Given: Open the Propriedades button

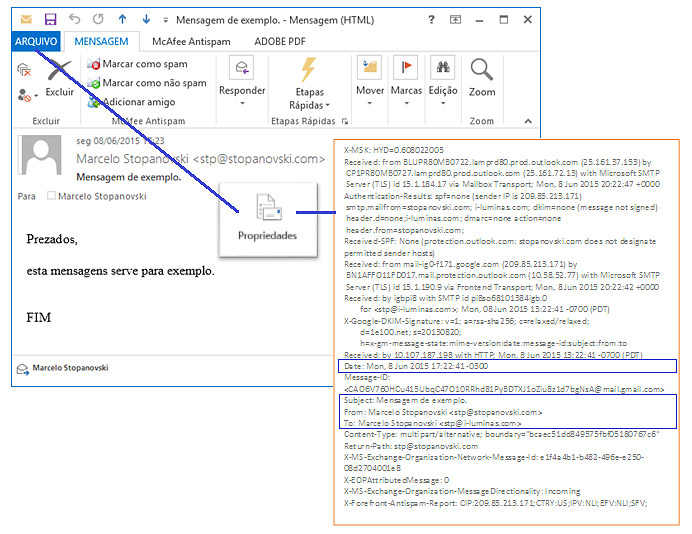Looking at the screenshot, I should point(267,217).
